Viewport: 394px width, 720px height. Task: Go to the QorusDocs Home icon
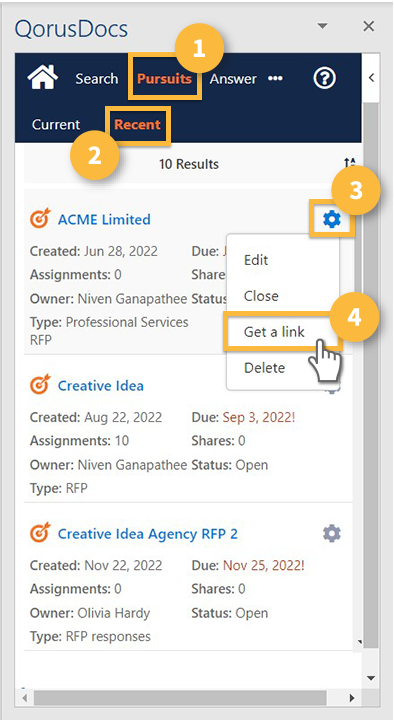coord(43,78)
